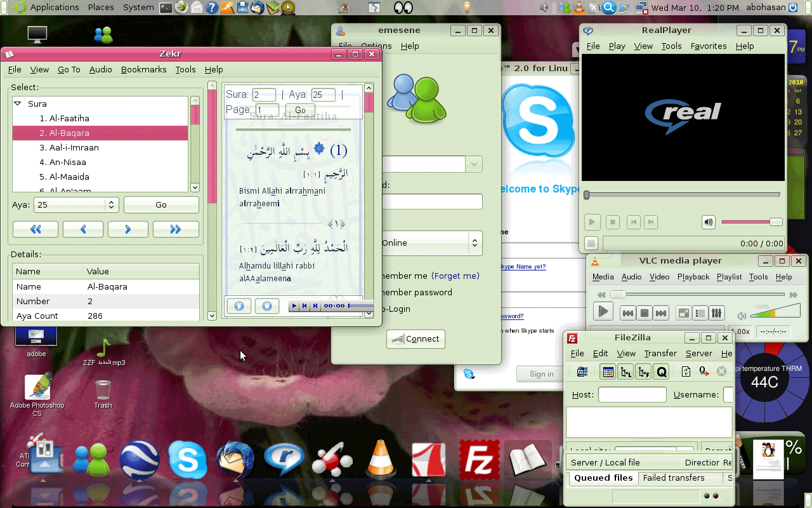Toggle FileZilla remote directory tree
Viewport: 812px width, 508px height.
[x=644, y=372]
